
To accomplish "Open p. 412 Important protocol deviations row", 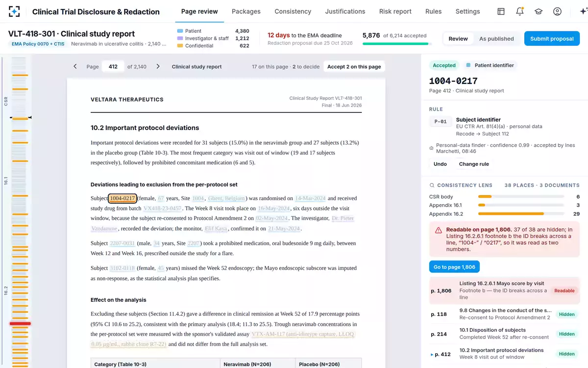I will (x=504, y=354).
